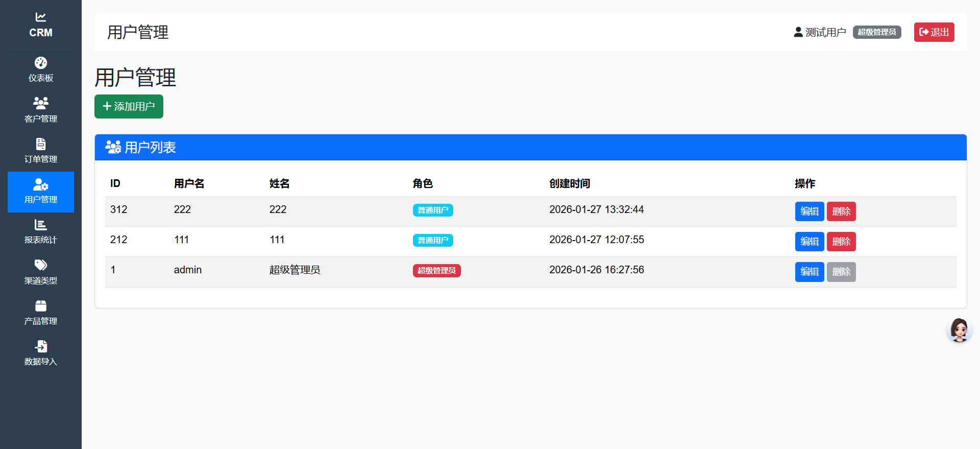Click the 超级管理员 badge in header
The image size is (980, 449).
[x=876, y=32]
